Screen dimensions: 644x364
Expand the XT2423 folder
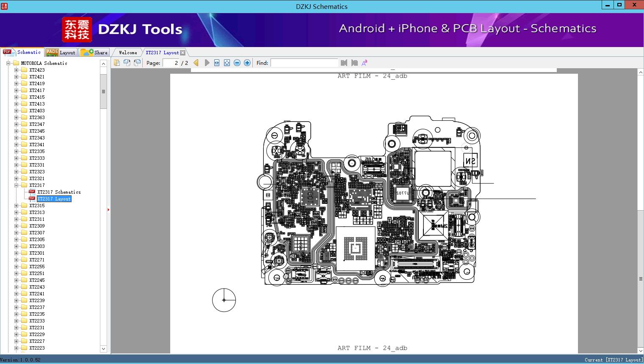coord(16,70)
